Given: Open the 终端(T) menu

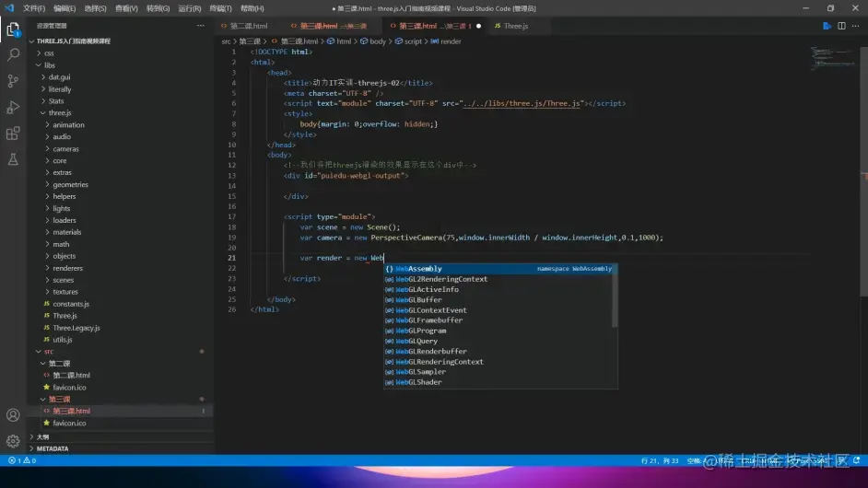Looking at the screenshot, I should point(220,8).
